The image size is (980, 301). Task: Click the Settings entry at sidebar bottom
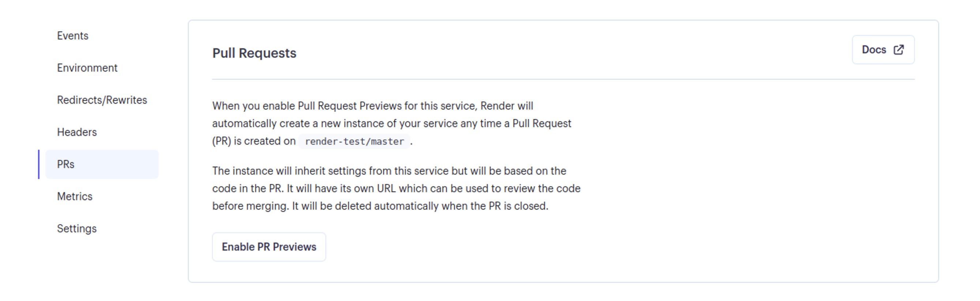pos(76,228)
